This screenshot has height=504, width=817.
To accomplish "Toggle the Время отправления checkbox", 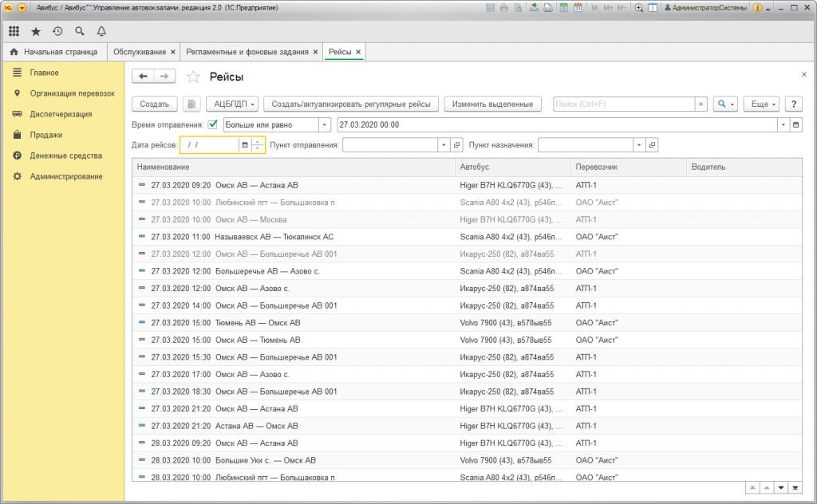I will point(213,124).
